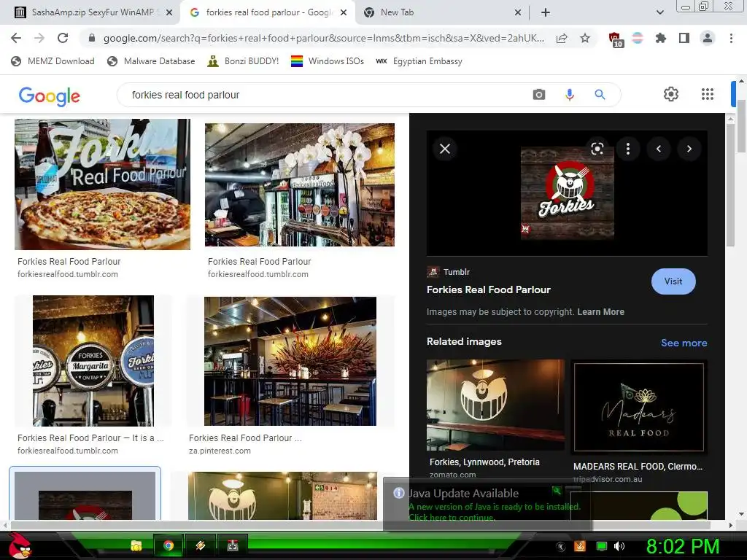Open Bonzi BUDDY! bookmark
The height and width of the screenshot is (560, 747).
[244, 61]
